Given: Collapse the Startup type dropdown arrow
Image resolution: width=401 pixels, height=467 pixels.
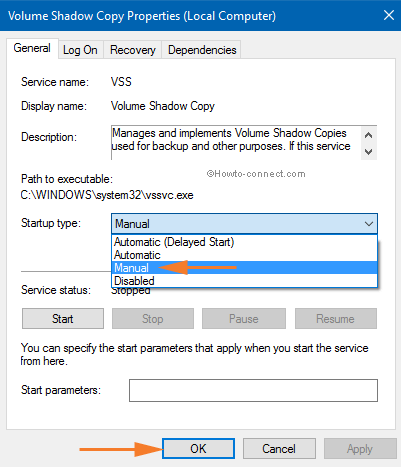Looking at the screenshot, I should coord(369,224).
